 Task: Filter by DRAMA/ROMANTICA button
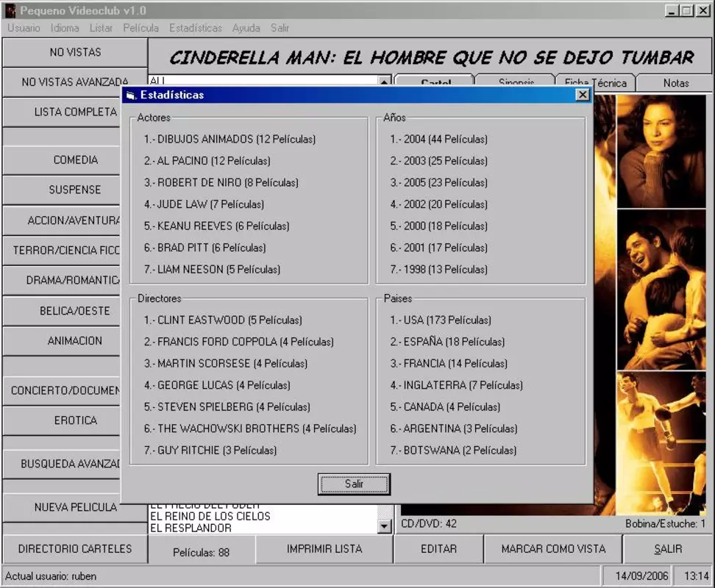tap(62, 280)
